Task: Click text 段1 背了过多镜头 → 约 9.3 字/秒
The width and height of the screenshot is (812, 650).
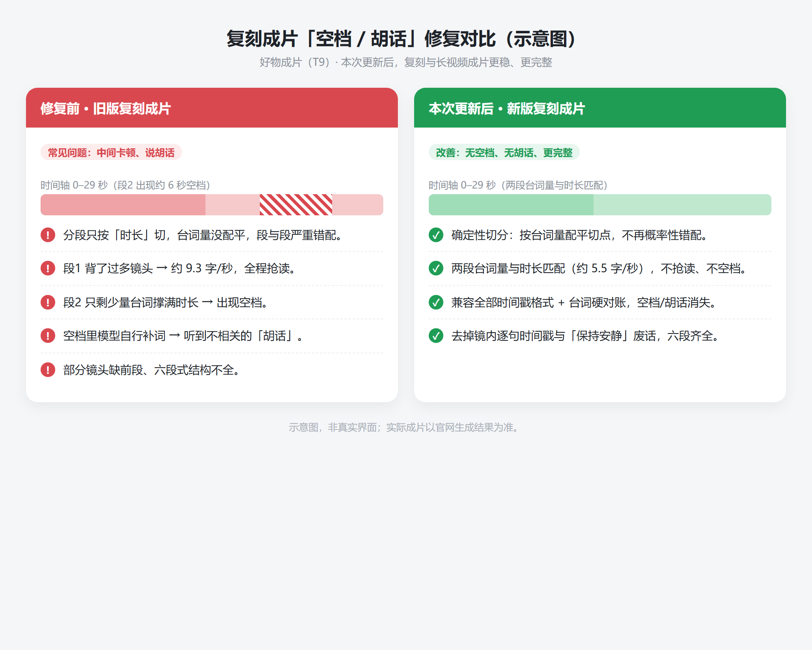Action: [x=179, y=269]
